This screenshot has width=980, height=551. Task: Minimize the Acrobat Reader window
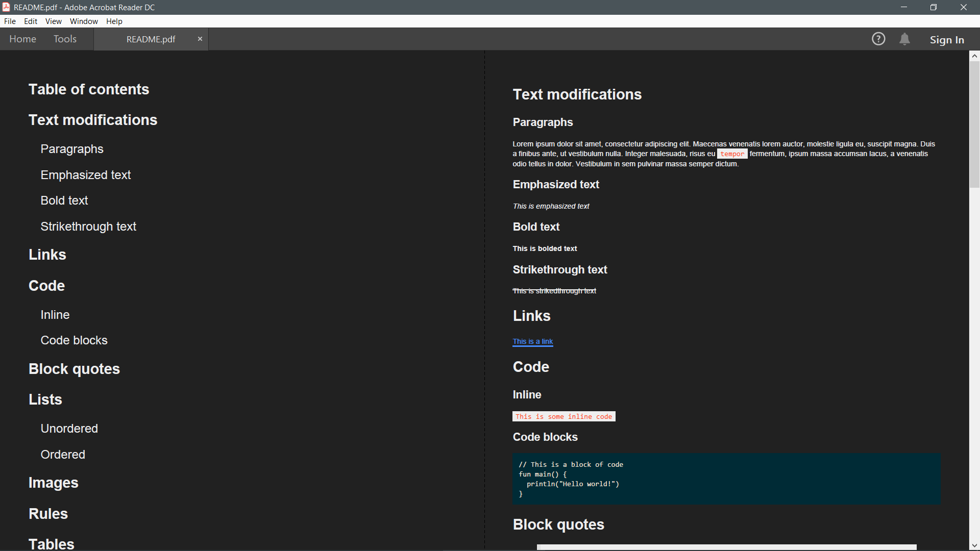coord(903,7)
